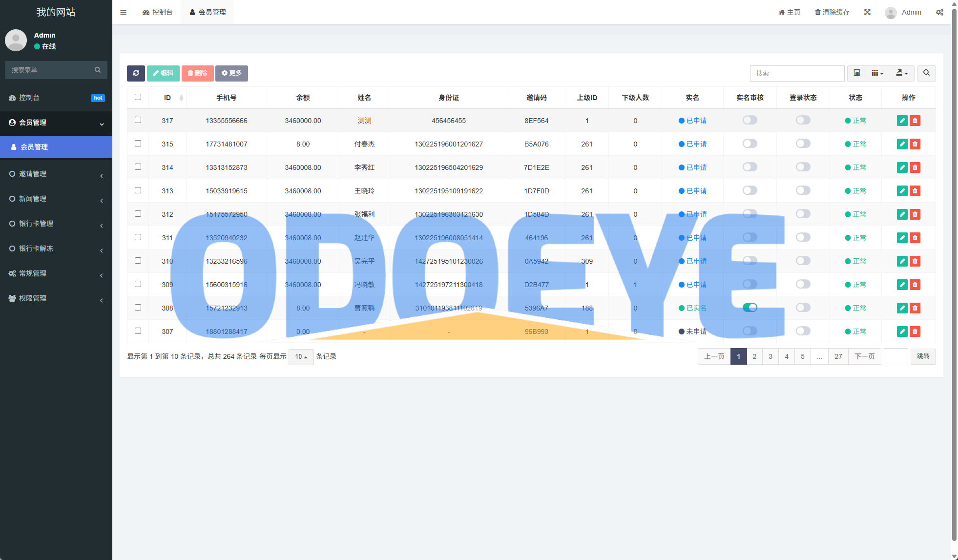The height and width of the screenshot is (560, 958).
Task: Open the columns visibility dropdown
Action: [877, 73]
